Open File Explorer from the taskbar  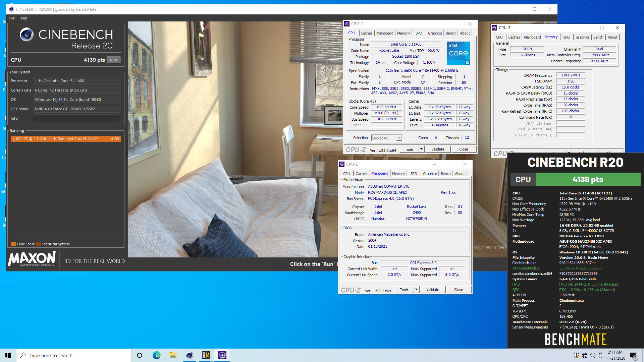pos(173,355)
